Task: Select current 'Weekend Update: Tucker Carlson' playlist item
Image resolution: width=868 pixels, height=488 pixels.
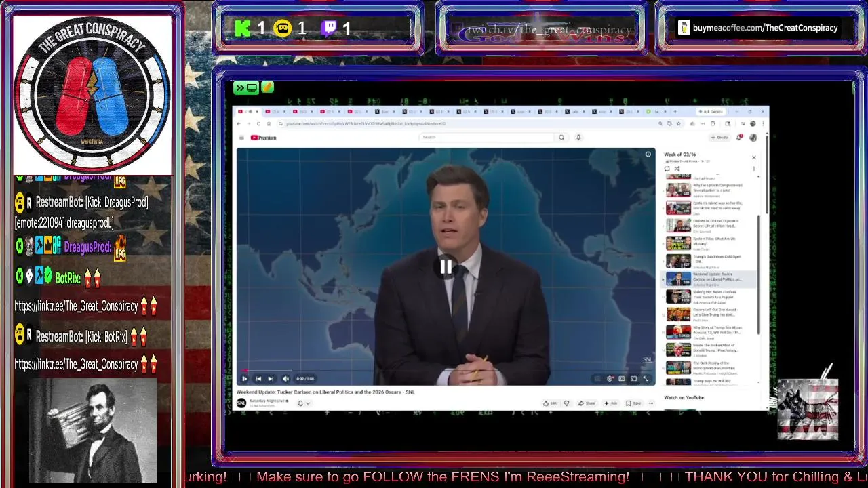Action: pos(709,279)
